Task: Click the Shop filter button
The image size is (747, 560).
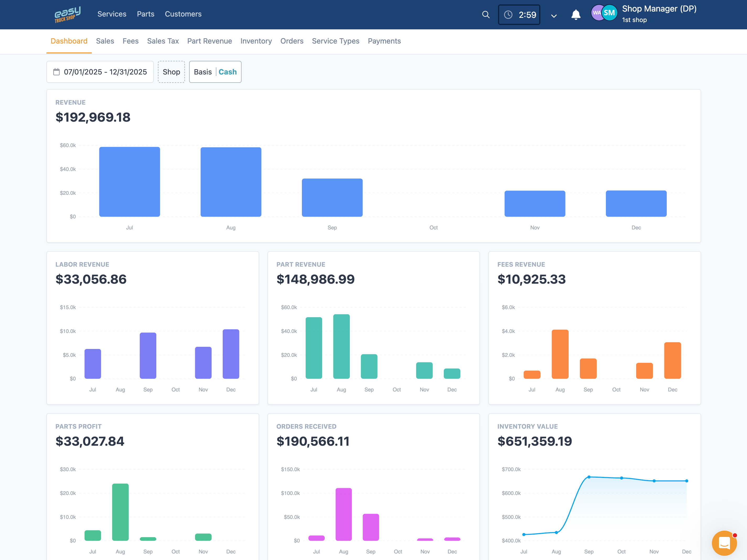Action: [x=171, y=72]
